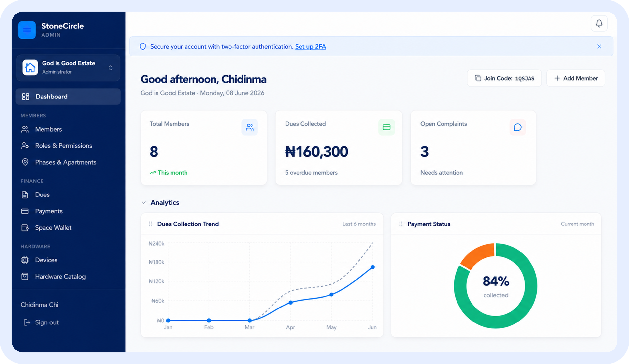Copy the Join Code 1QSJAS
Screen dimensions: 629x364
(504, 78)
